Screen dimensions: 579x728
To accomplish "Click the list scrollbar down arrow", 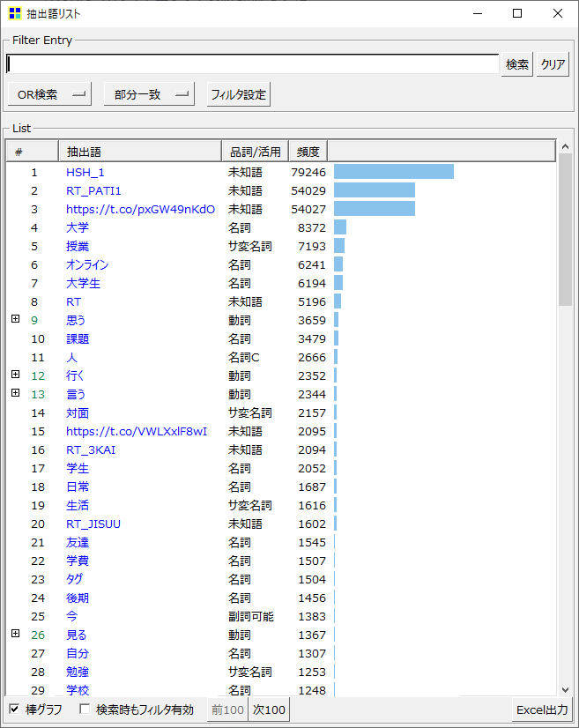I will coord(565,690).
